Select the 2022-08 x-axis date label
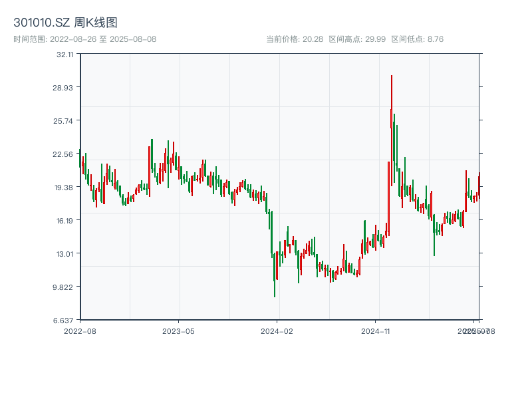 [x=80, y=331]
